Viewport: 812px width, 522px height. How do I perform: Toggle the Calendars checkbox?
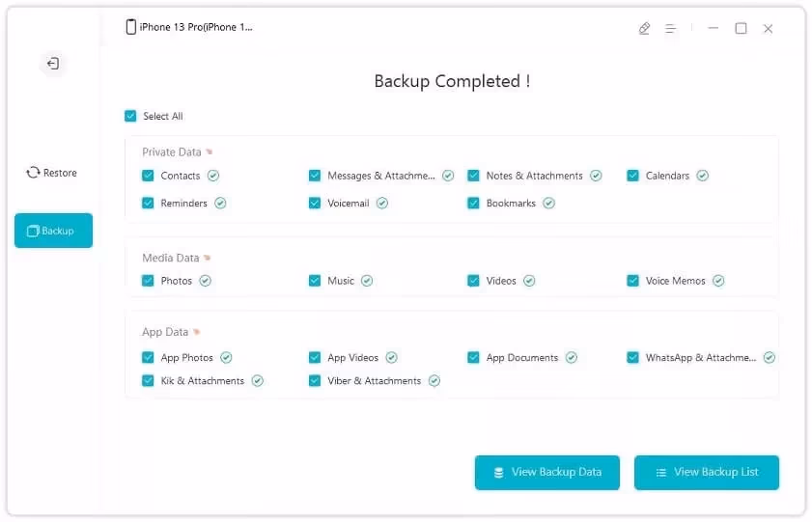pyautogui.click(x=632, y=176)
